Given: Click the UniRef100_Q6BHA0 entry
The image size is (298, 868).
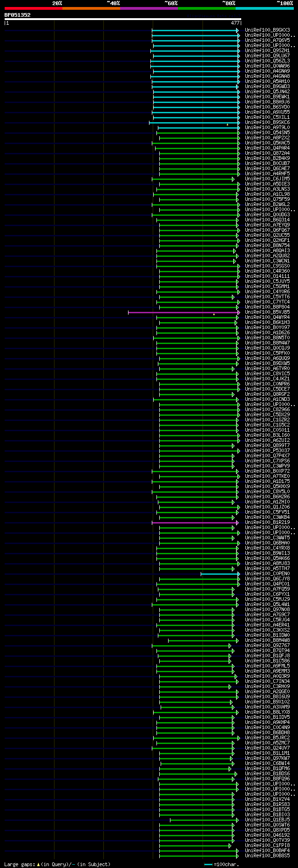Looking at the screenshot, I should (267, 543).
